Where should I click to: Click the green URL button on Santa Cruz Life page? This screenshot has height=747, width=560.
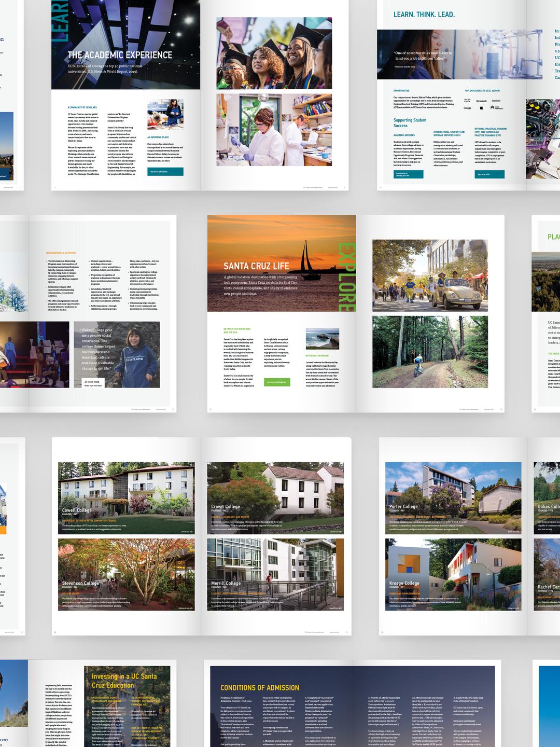coord(277,382)
